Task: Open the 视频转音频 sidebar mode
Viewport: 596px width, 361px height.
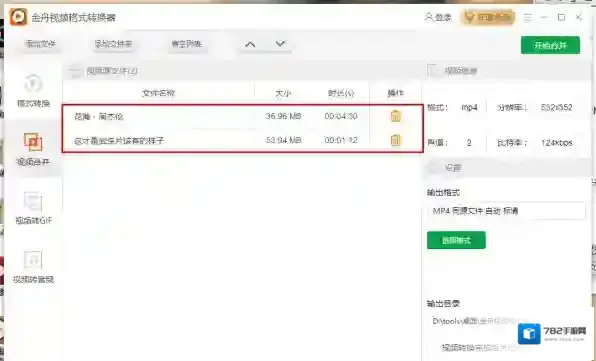Action: tap(33, 267)
